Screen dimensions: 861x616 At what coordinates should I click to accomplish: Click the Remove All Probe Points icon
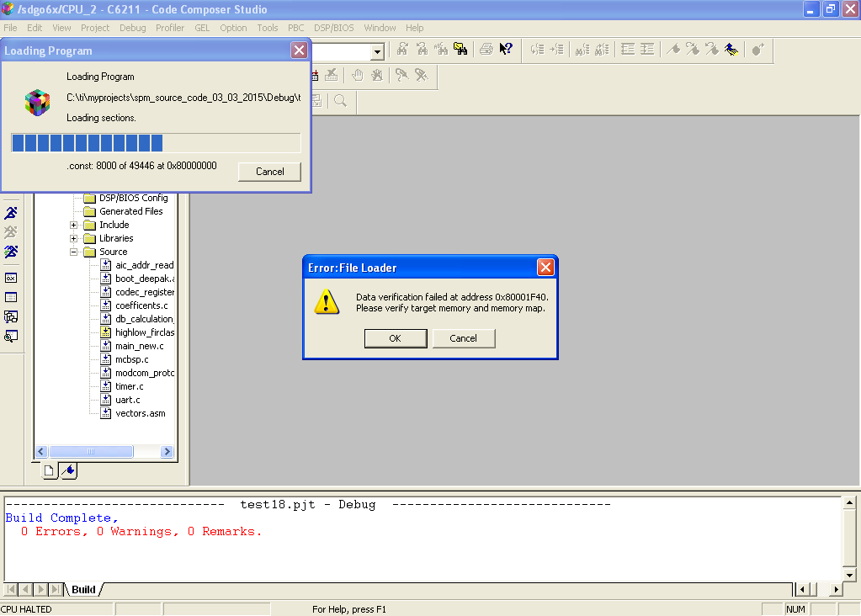point(421,75)
